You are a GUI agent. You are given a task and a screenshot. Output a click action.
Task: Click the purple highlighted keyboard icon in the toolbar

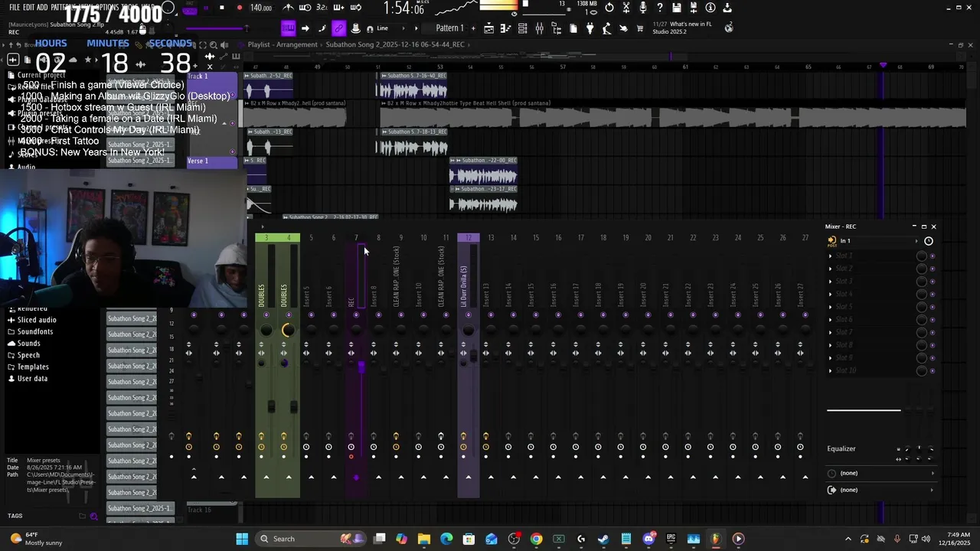coord(288,28)
